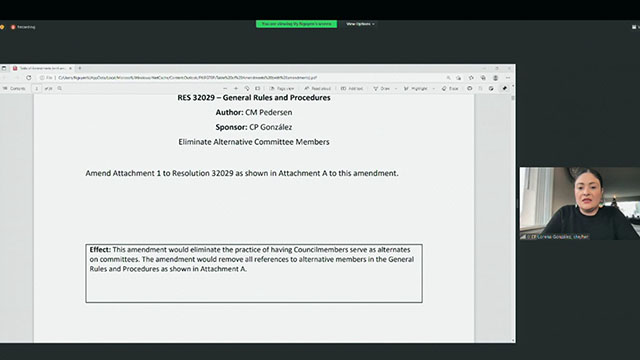Click the 'RES 32029 – General Rules and Procedures' heading
The image size is (640, 360).
pyautogui.click(x=253, y=98)
